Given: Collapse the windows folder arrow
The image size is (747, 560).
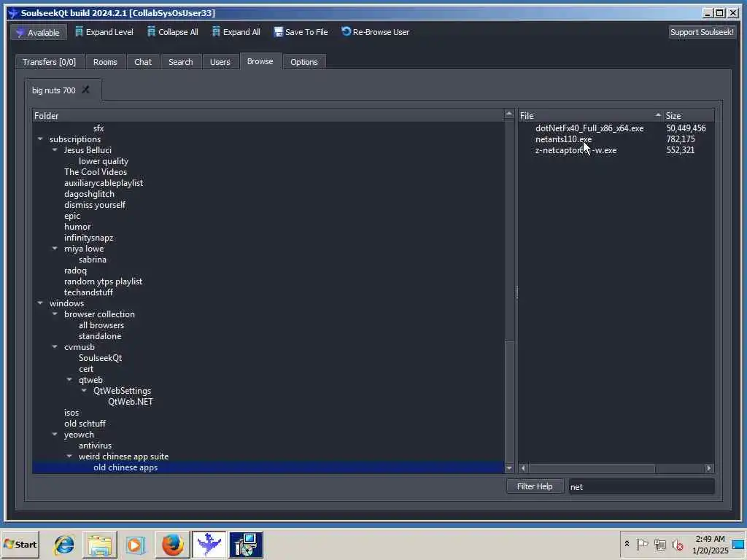Looking at the screenshot, I should pos(40,303).
